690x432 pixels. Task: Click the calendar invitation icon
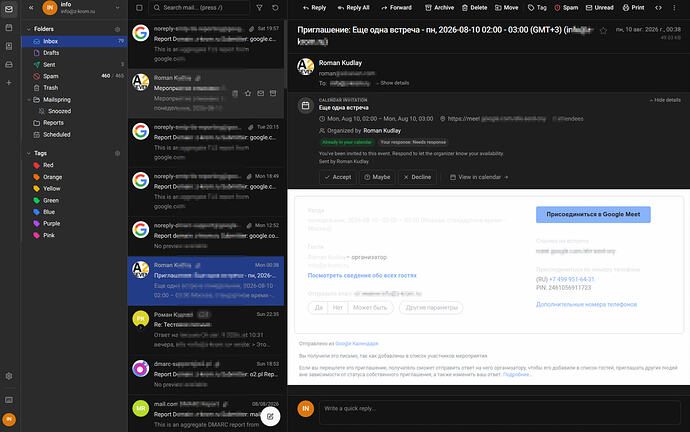click(x=305, y=106)
